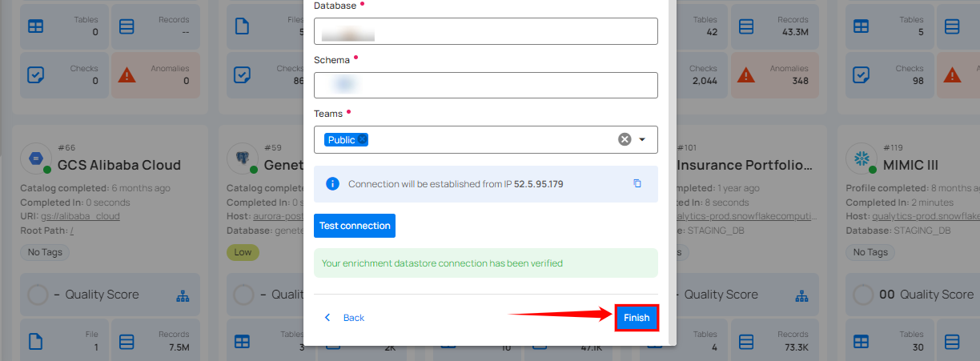
Task: Click the Anomalies warning icon showing 348
Action: [746, 74]
